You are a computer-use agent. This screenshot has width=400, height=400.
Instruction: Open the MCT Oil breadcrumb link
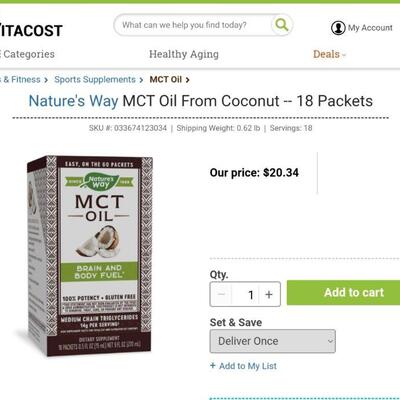(x=166, y=80)
